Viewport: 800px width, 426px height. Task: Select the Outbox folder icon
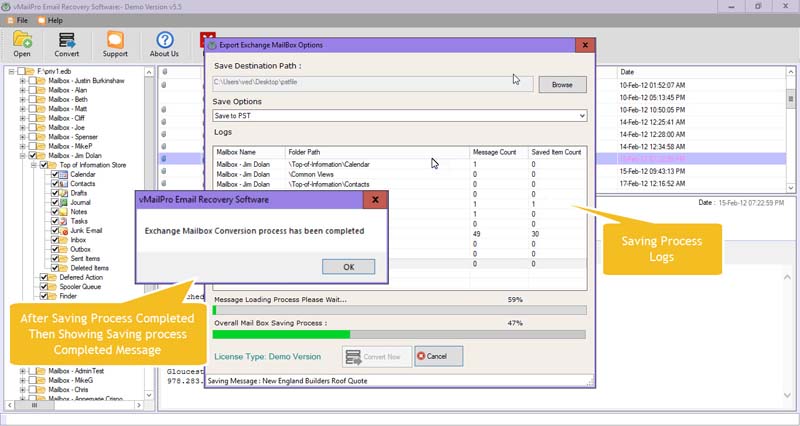click(63, 249)
